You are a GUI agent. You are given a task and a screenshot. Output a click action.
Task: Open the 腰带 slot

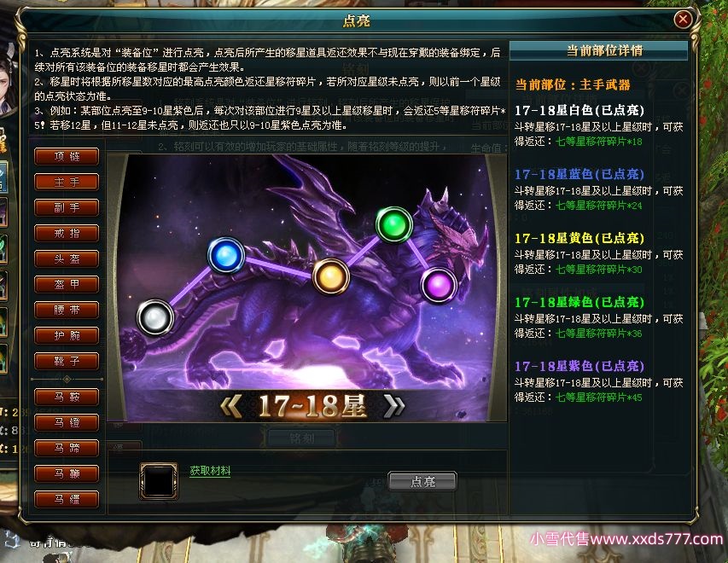point(67,310)
